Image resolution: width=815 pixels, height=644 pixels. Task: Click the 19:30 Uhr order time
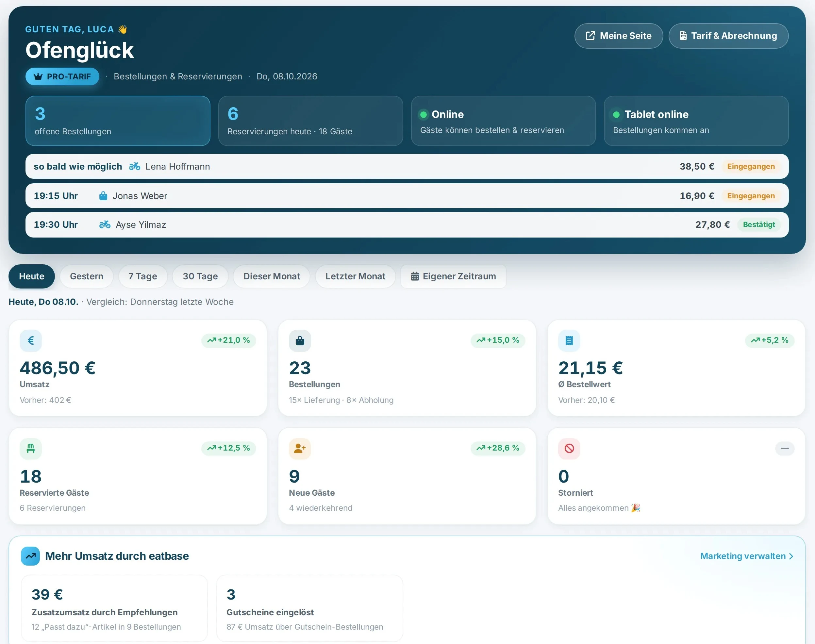[x=56, y=225]
